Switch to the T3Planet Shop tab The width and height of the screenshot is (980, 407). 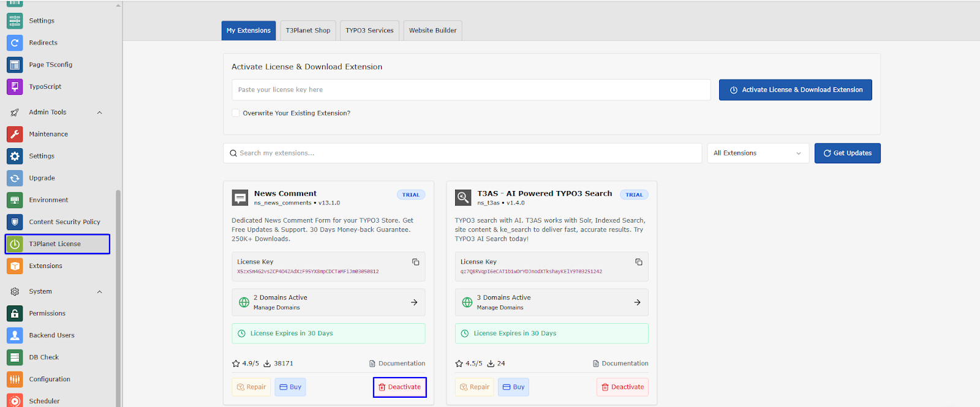[x=307, y=31]
